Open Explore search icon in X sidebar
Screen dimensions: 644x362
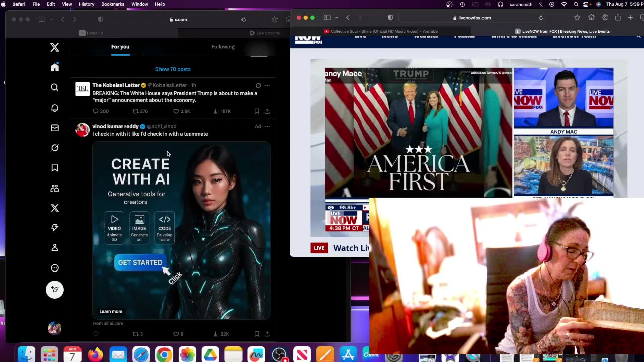click(55, 87)
